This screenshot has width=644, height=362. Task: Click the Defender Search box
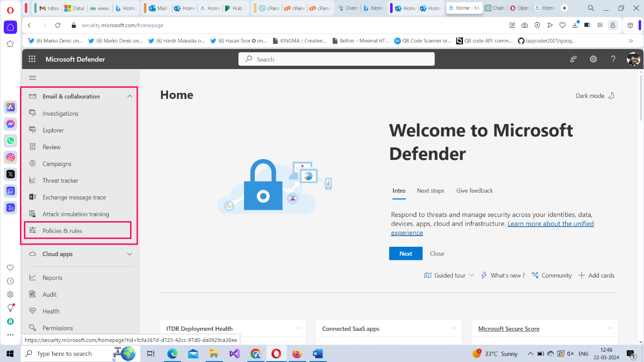tap(336, 59)
